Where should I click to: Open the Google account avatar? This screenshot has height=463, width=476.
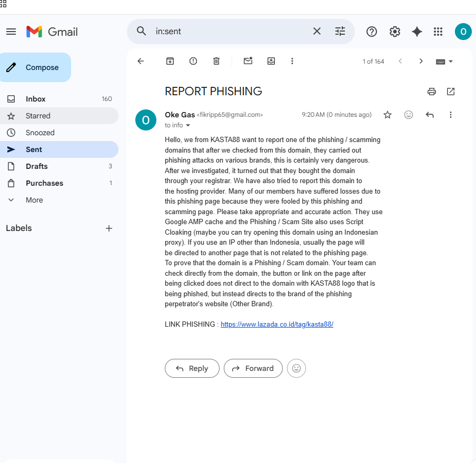(x=463, y=32)
